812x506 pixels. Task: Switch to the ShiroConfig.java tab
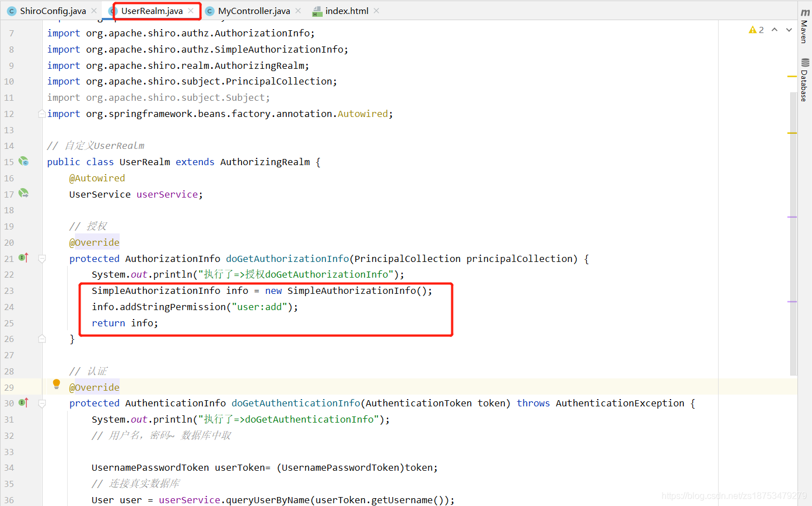(53, 11)
